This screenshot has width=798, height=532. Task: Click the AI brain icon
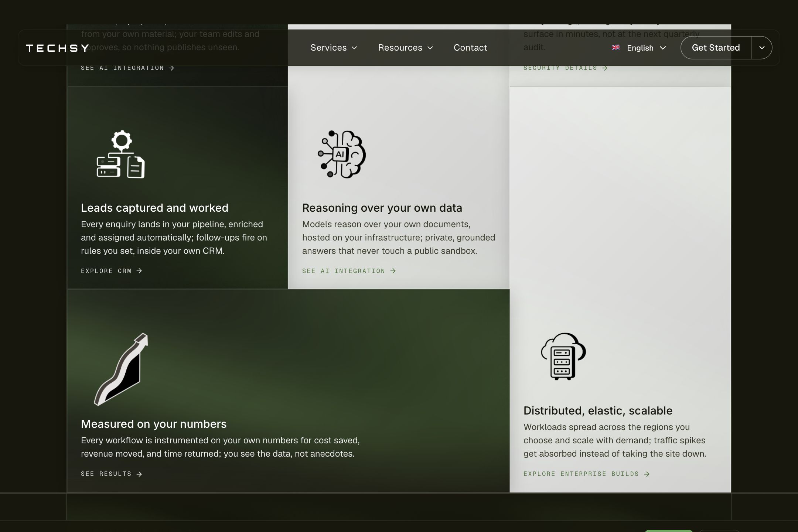342,154
